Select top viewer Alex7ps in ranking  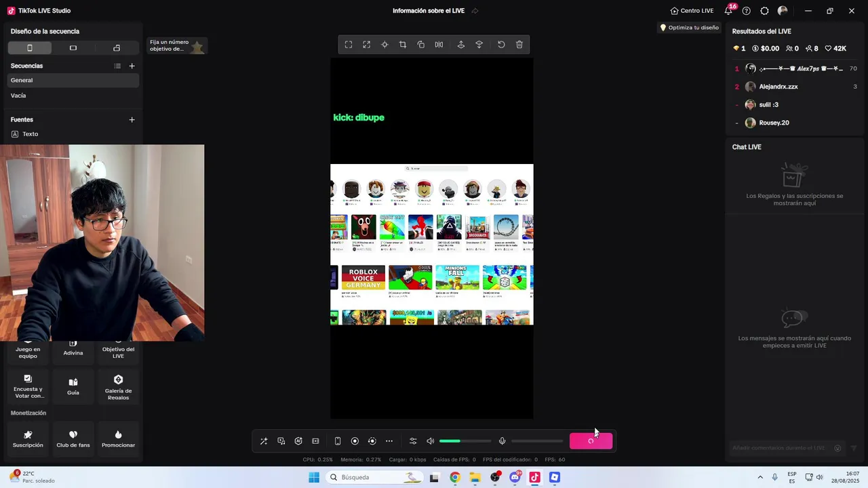click(x=796, y=68)
